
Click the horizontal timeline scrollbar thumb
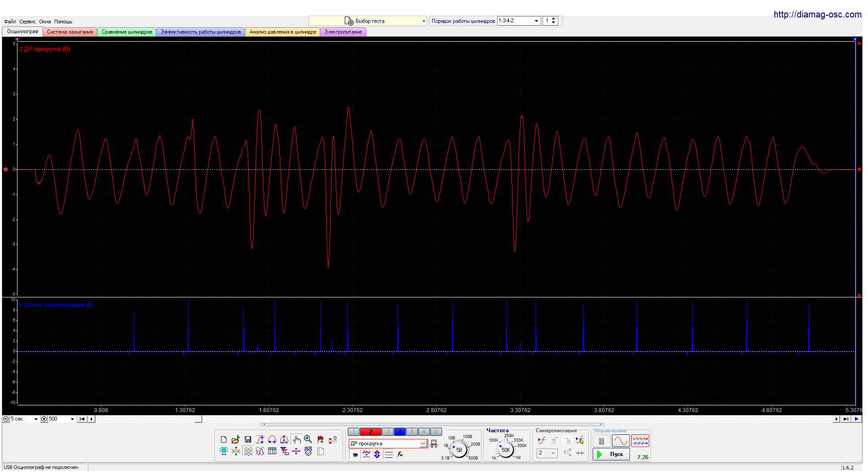[x=198, y=419]
